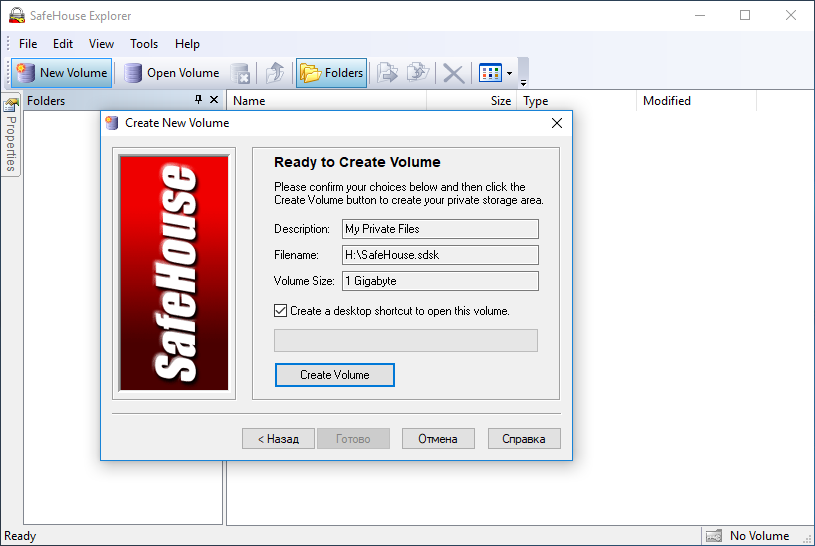This screenshot has width=815, height=546.
Task: Click the main toolbar drag handle grip
Action: 8,73
